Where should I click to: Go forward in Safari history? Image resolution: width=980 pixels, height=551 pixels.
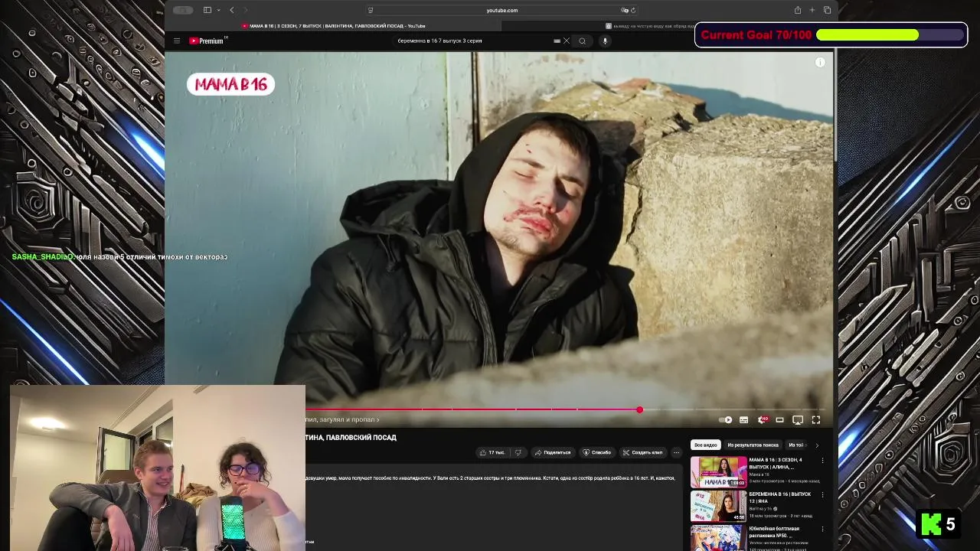click(x=246, y=10)
